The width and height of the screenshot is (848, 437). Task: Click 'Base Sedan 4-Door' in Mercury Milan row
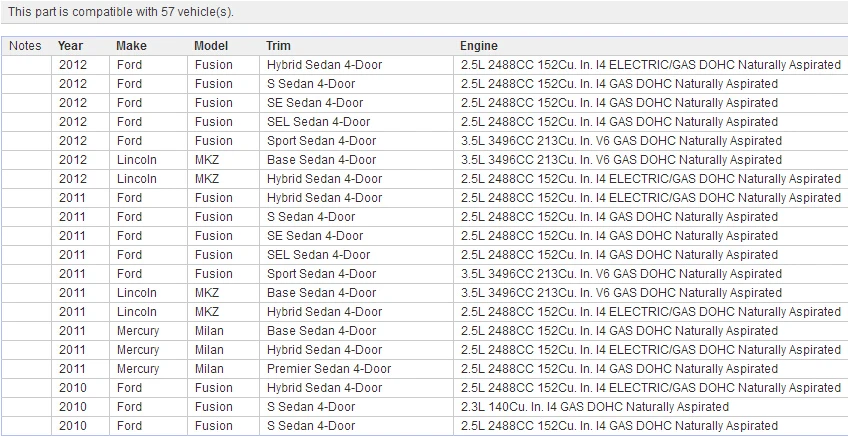[x=321, y=330]
